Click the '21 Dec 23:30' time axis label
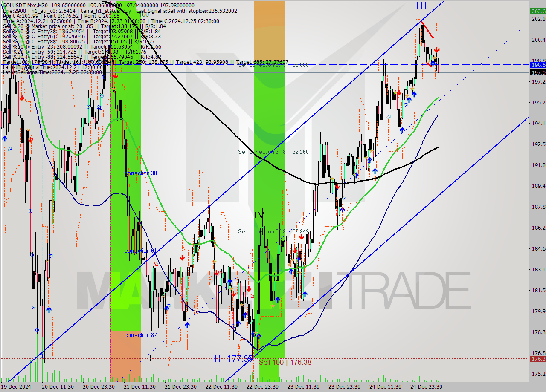 pyautogui.click(x=180, y=387)
